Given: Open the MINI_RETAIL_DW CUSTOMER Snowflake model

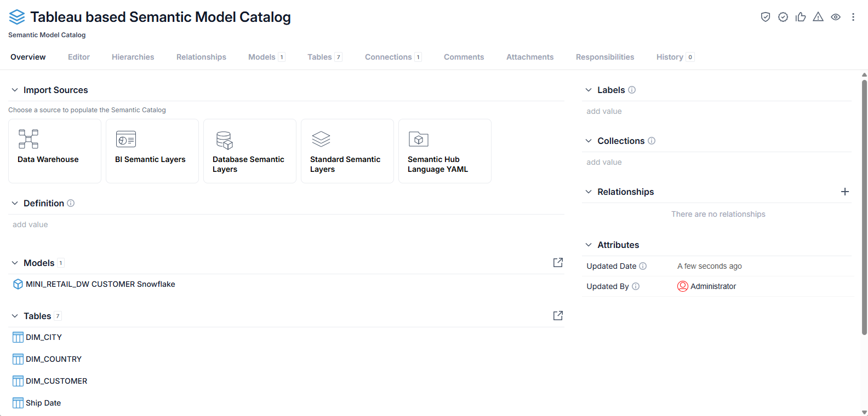Looking at the screenshot, I should click(x=100, y=284).
